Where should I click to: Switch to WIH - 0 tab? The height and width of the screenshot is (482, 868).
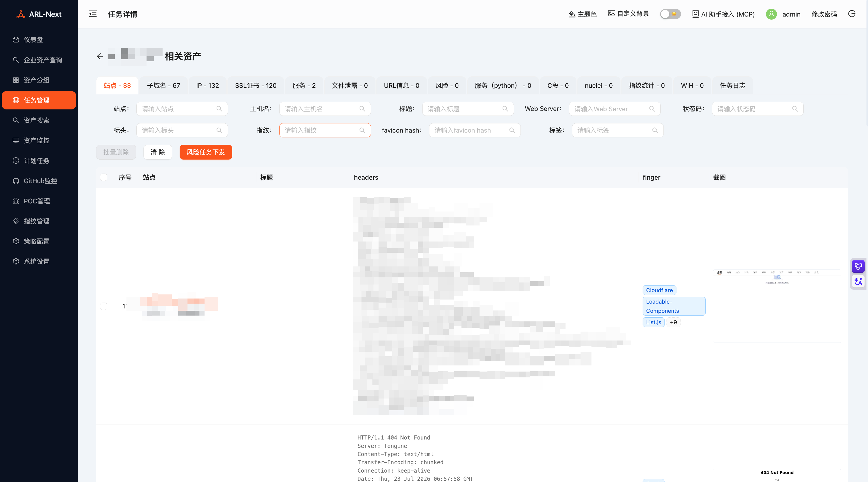pyautogui.click(x=692, y=86)
